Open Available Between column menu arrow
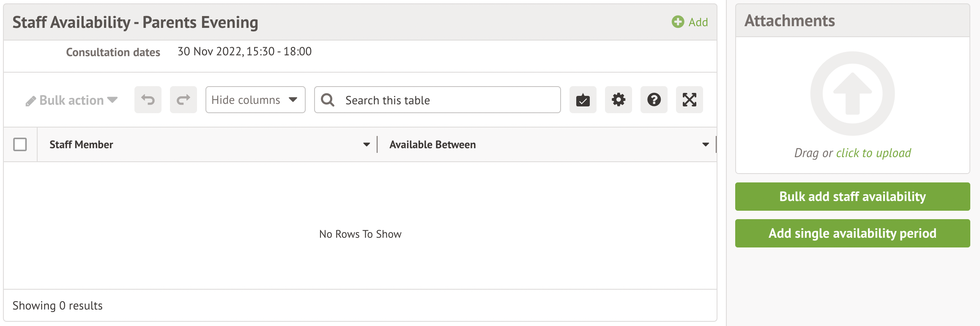The image size is (980, 326). tap(706, 144)
